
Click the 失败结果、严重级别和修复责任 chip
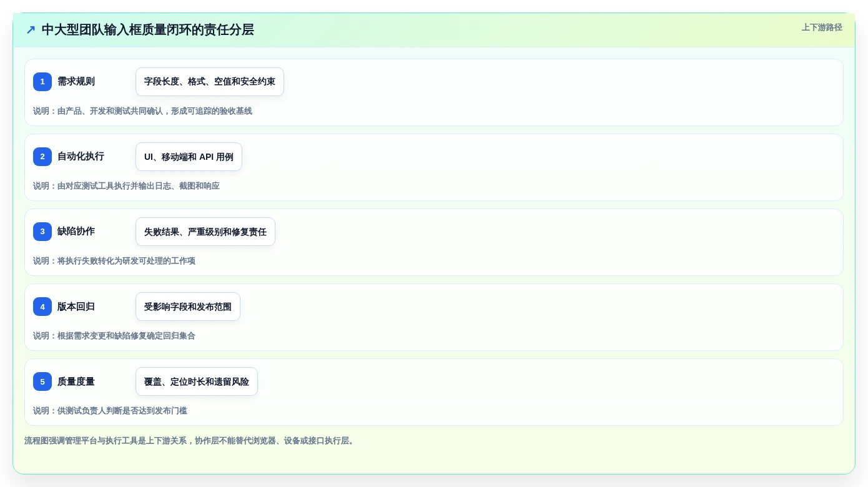[x=205, y=232]
